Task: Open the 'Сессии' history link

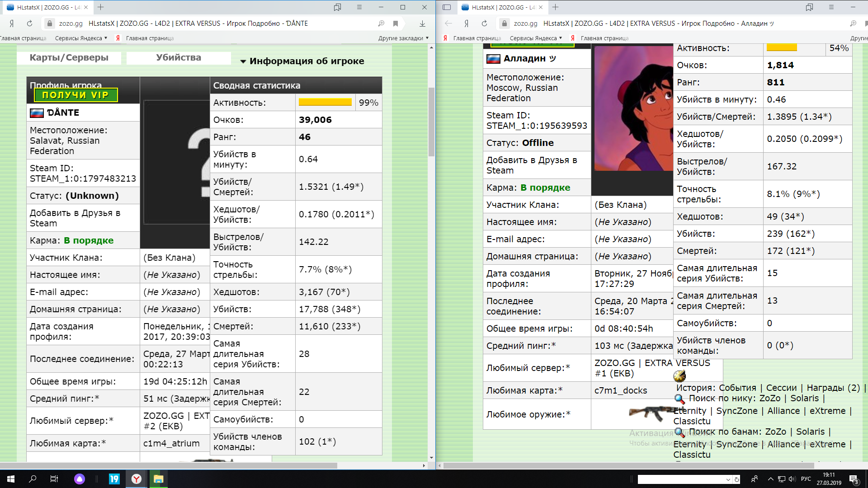Action: click(781, 388)
